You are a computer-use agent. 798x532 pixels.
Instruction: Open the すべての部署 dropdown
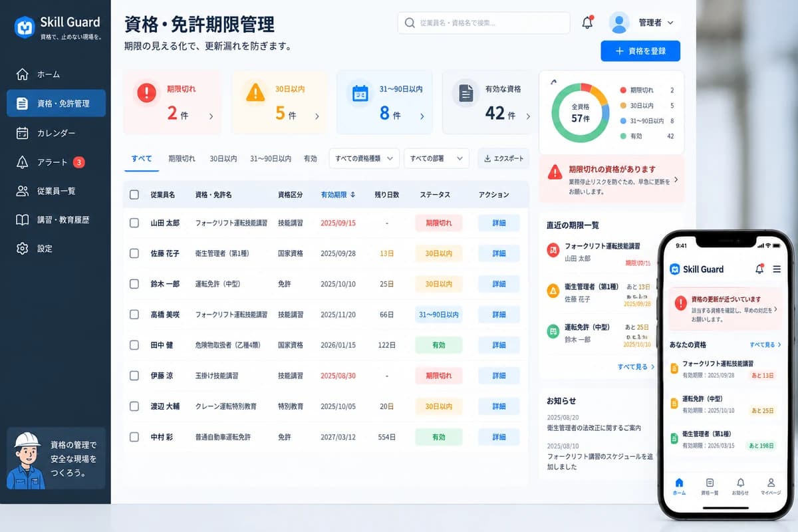tap(436, 158)
